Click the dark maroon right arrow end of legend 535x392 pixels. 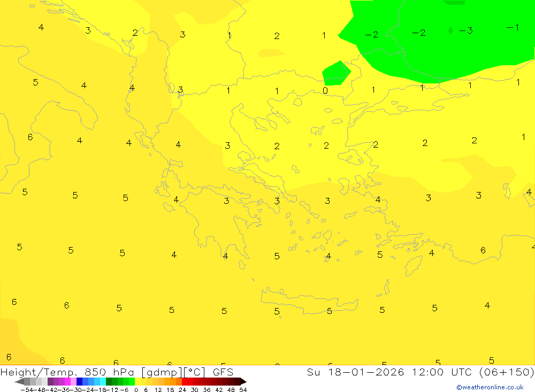coord(243,382)
